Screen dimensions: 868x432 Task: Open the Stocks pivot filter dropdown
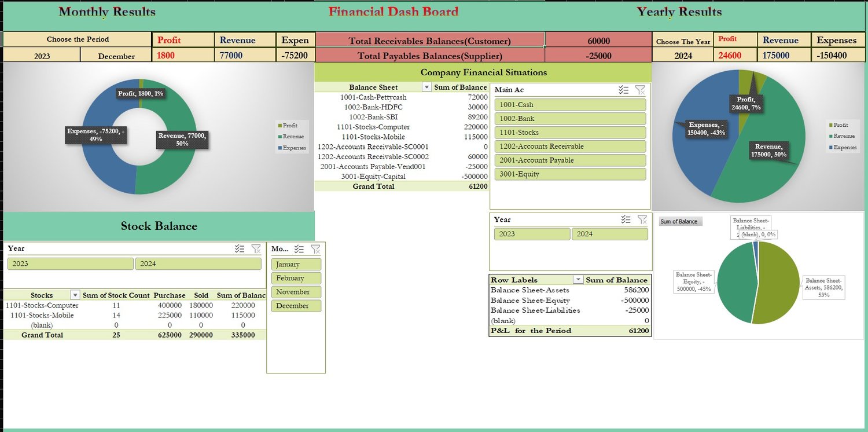(x=75, y=295)
